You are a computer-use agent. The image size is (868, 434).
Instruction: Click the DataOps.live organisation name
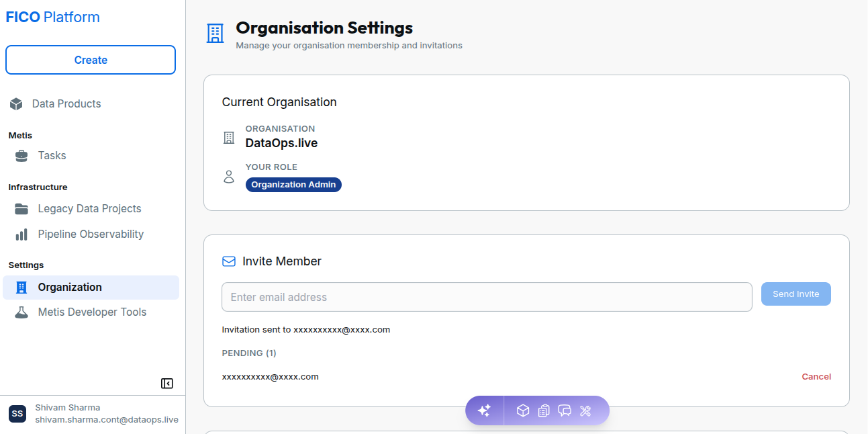pos(281,143)
